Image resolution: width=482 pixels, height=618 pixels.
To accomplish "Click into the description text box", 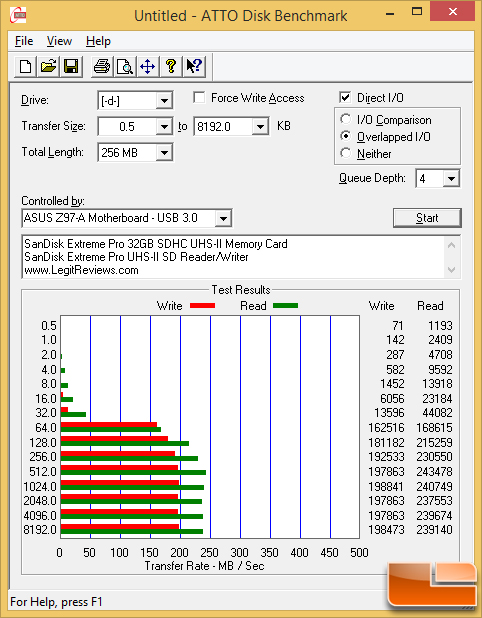I will [x=233, y=257].
